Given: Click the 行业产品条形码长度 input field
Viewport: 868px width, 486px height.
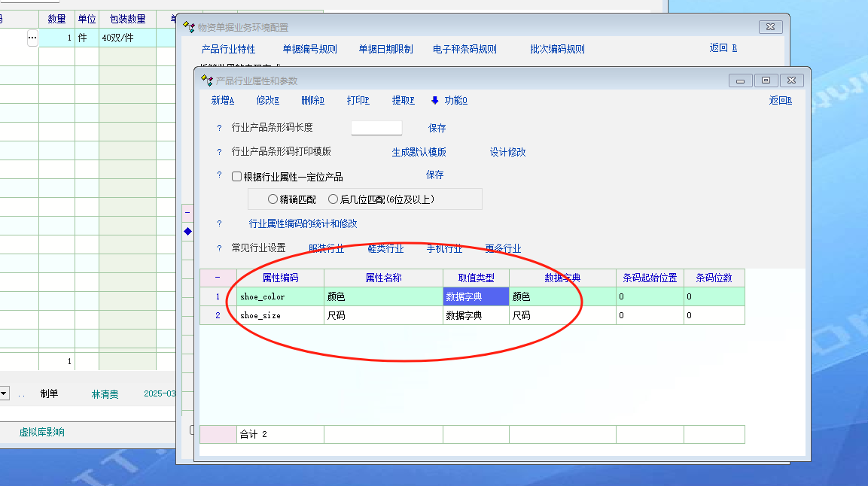Looking at the screenshot, I should [376, 128].
